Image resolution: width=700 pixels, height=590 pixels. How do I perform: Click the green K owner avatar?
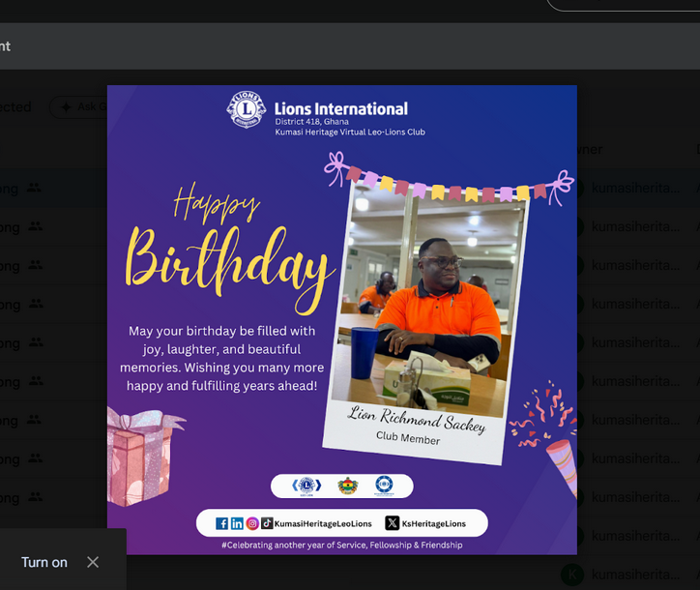pos(571,575)
